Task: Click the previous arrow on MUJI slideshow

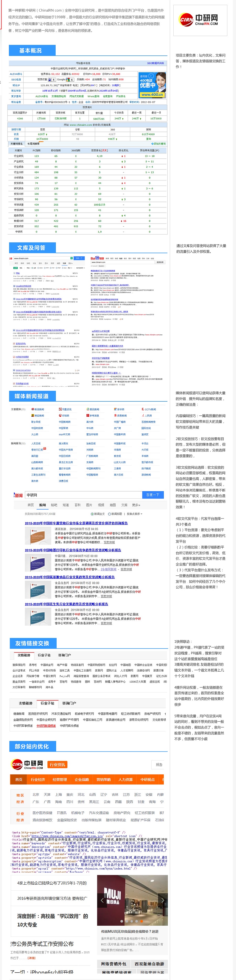Action: click(101, 900)
